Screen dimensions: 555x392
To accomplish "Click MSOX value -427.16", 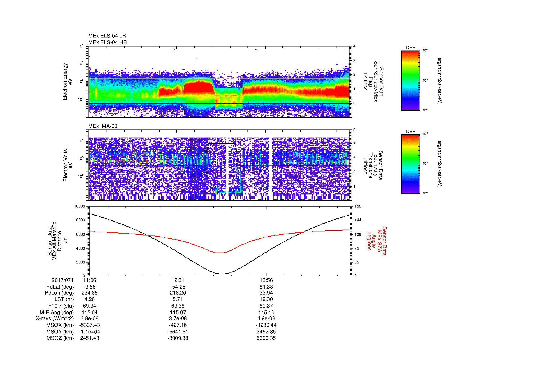I will (178, 325).
